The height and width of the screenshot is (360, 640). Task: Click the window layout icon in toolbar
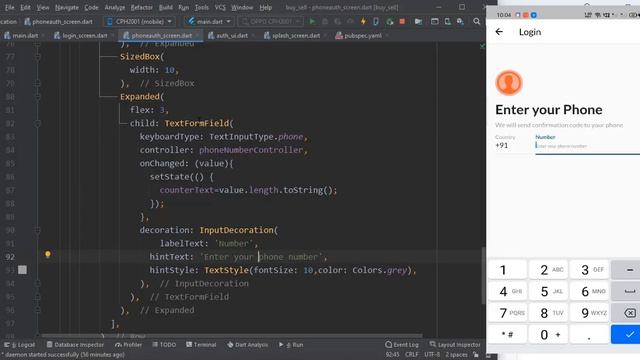point(435,21)
